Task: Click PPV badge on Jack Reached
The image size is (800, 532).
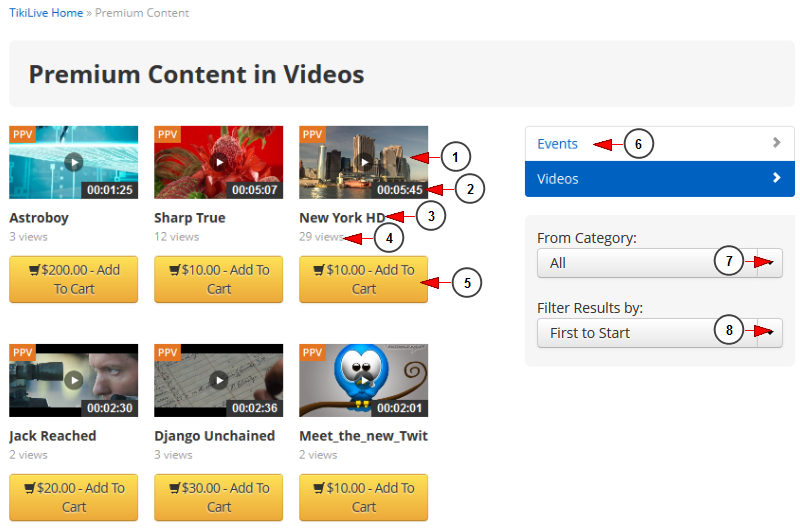Action: tap(22, 352)
